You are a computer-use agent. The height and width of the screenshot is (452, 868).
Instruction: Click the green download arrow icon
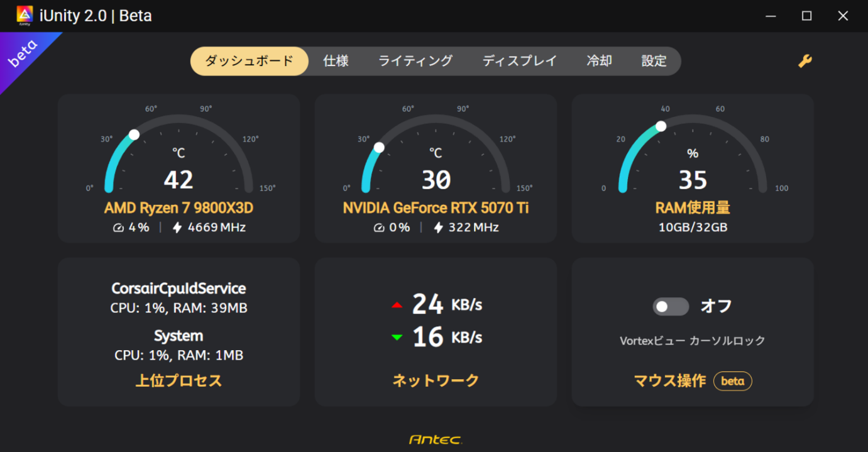(x=397, y=338)
